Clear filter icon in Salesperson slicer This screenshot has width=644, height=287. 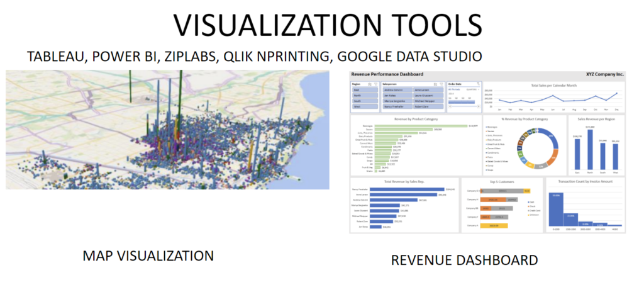pos(442,84)
